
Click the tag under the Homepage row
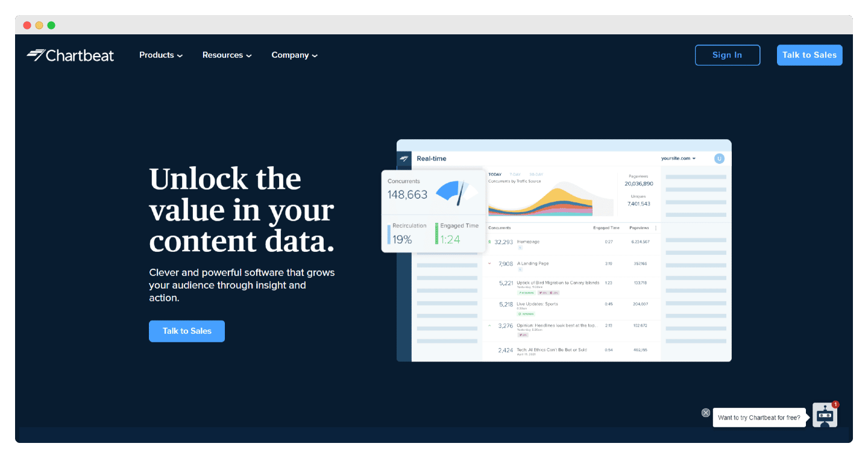coord(520,248)
